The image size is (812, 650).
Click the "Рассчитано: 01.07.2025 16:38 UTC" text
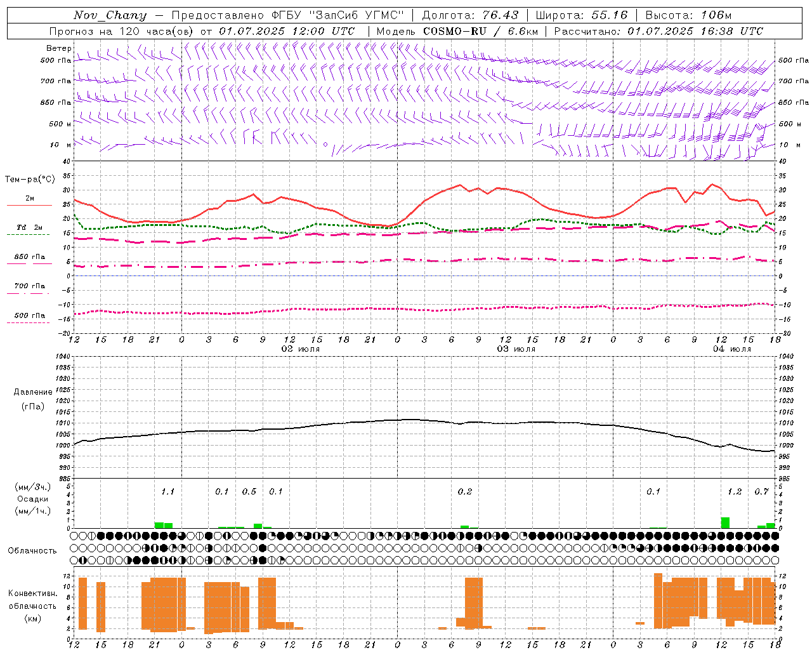pos(658,31)
